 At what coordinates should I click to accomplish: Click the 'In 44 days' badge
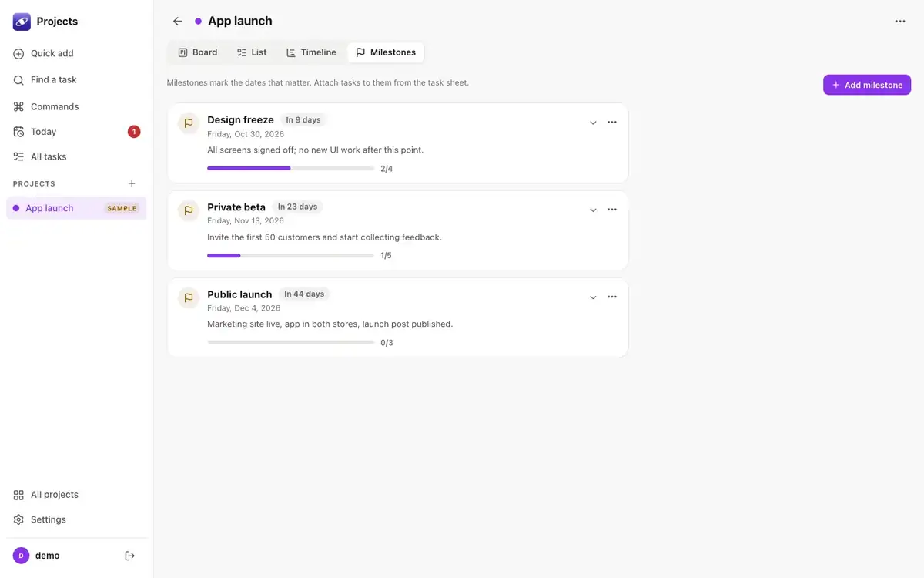pyautogui.click(x=304, y=294)
